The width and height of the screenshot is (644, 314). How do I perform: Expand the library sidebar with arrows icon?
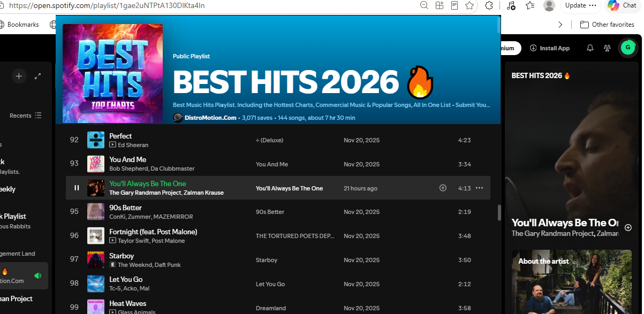(x=37, y=76)
